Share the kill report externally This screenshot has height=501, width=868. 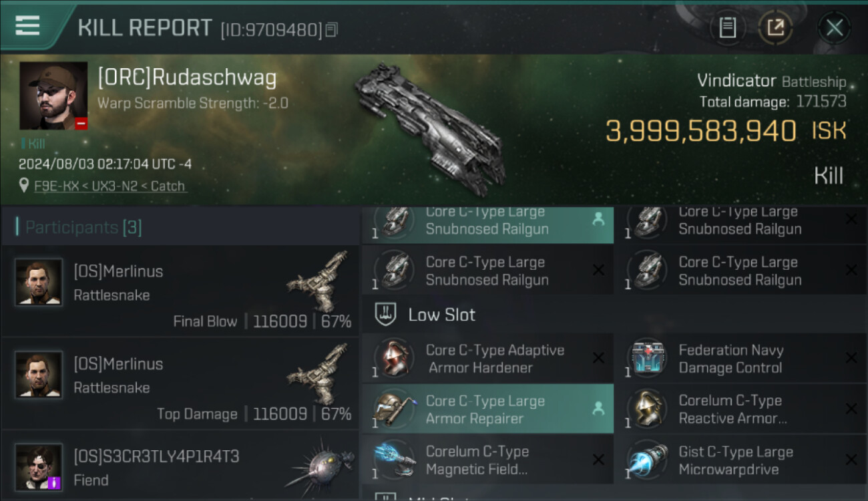click(775, 28)
